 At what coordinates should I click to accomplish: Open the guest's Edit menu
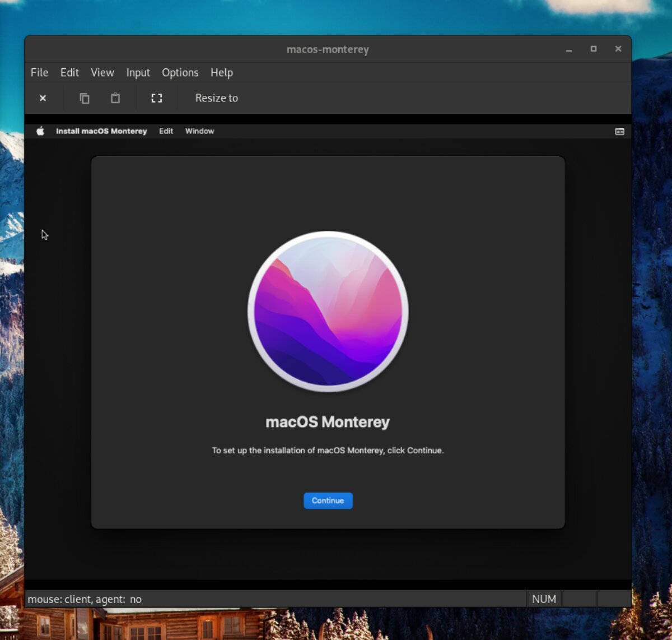point(166,131)
